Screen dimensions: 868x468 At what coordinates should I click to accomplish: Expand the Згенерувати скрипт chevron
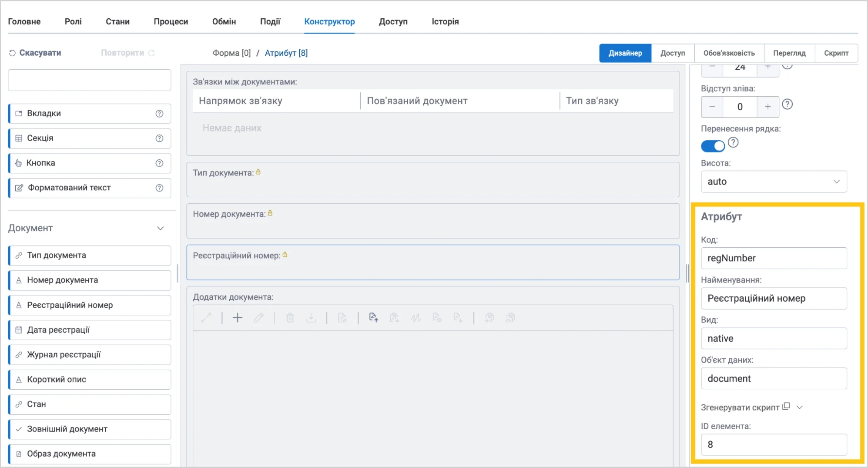click(800, 407)
